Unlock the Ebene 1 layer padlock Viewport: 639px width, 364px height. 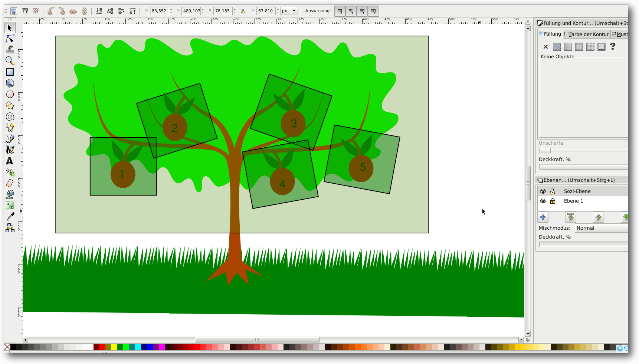tap(553, 201)
